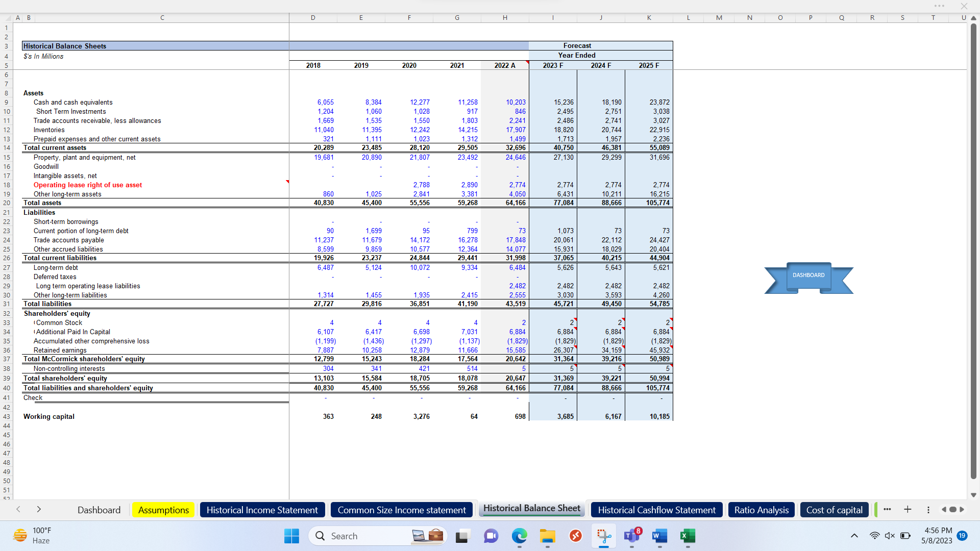Open the Windows Start menu
980x551 pixels.
point(291,536)
